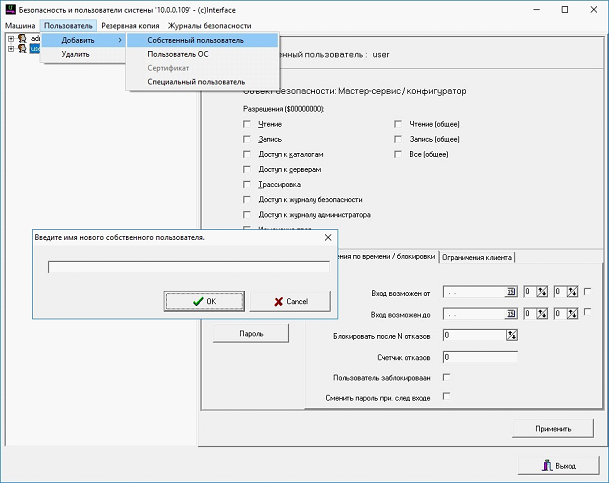Click the new user name input field
The width and height of the screenshot is (609, 483).
pos(189,267)
